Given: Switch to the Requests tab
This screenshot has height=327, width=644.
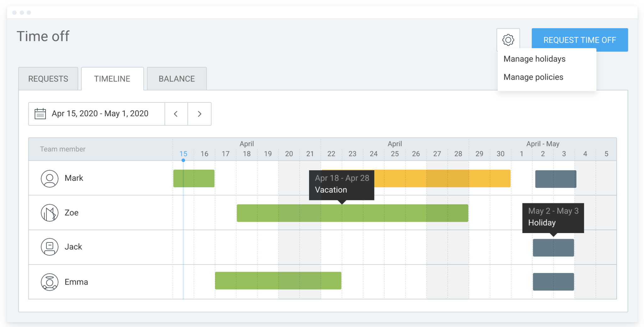Looking at the screenshot, I should pyautogui.click(x=48, y=79).
